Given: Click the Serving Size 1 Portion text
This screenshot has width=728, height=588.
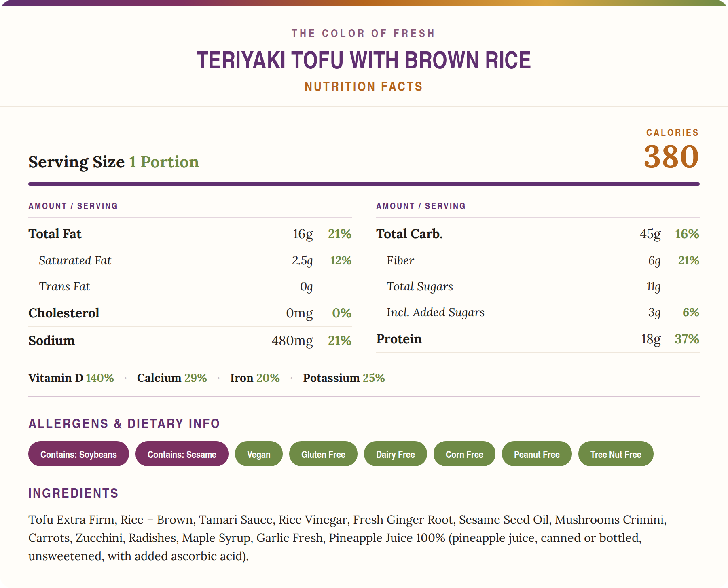Looking at the screenshot, I should point(114,162).
